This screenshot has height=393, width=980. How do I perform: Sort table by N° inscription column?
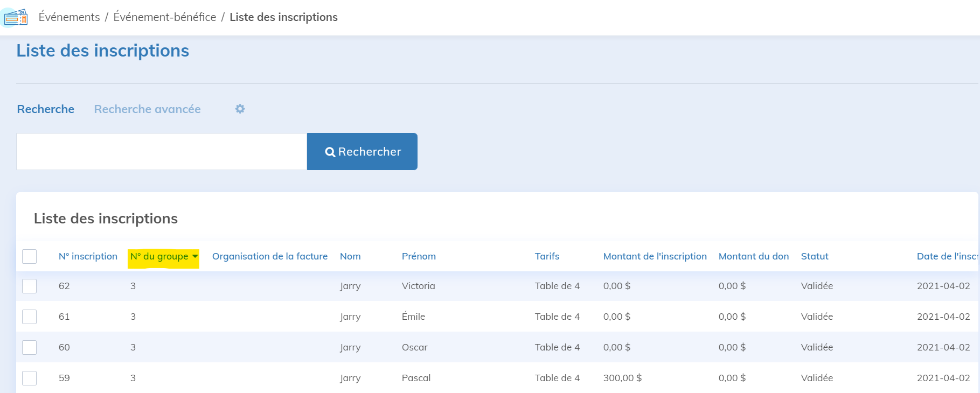pos(88,257)
